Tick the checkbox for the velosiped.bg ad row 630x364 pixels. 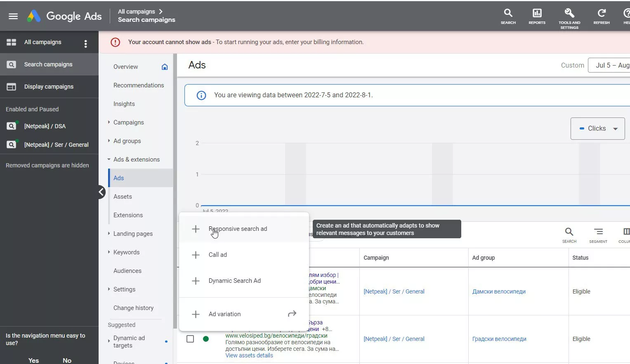(x=190, y=339)
